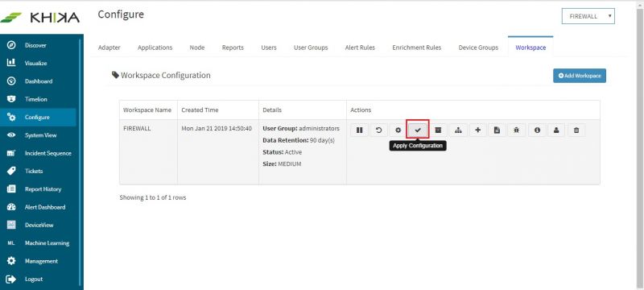This screenshot has height=290, width=644.
Task: Click the user icon in Actions
Action: (x=556, y=130)
